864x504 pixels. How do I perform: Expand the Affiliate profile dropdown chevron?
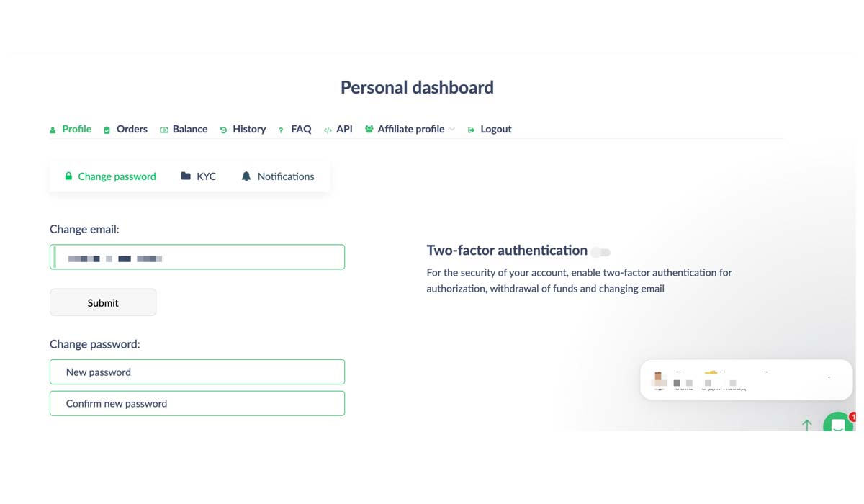(452, 130)
